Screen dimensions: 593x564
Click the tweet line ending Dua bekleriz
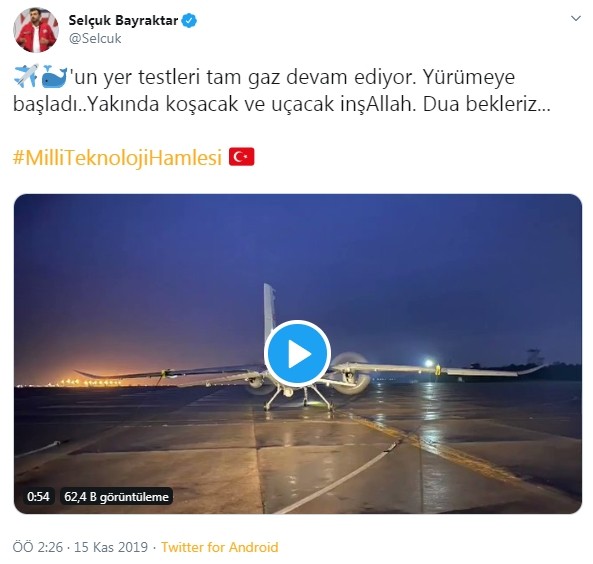281,104
